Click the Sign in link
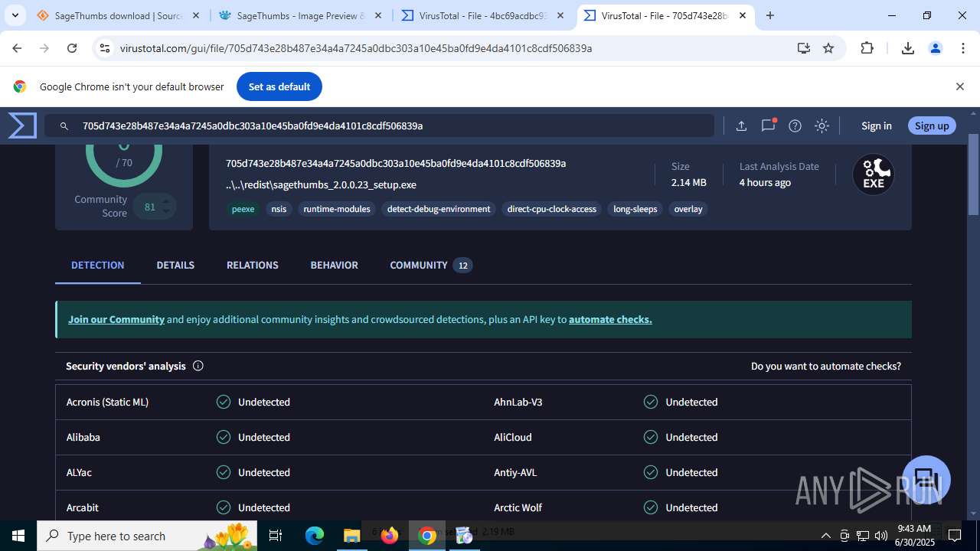980x551 pixels. pos(876,126)
